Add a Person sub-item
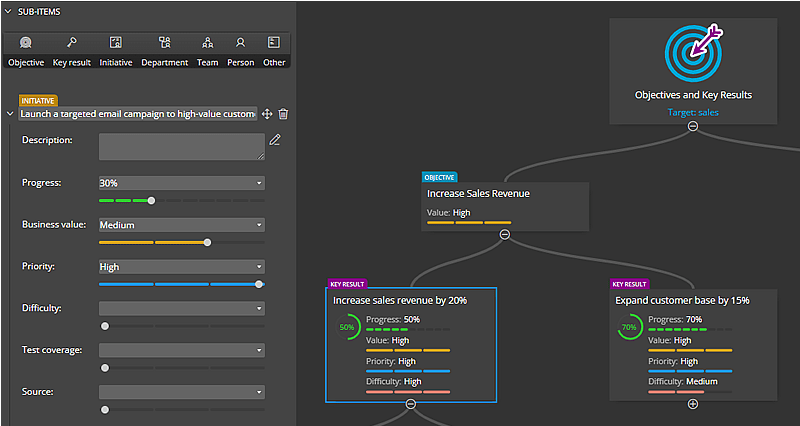Image resolution: width=800 pixels, height=426 pixels. [x=240, y=51]
